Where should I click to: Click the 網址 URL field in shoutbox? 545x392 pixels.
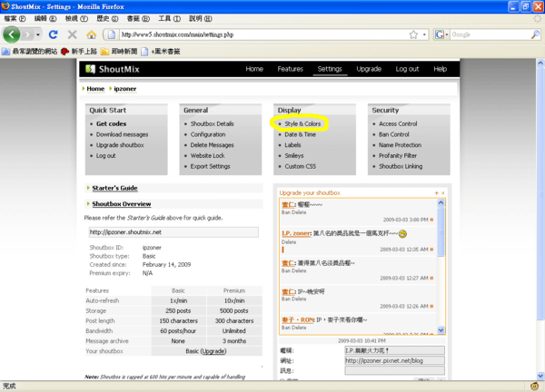tap(394, 360)
